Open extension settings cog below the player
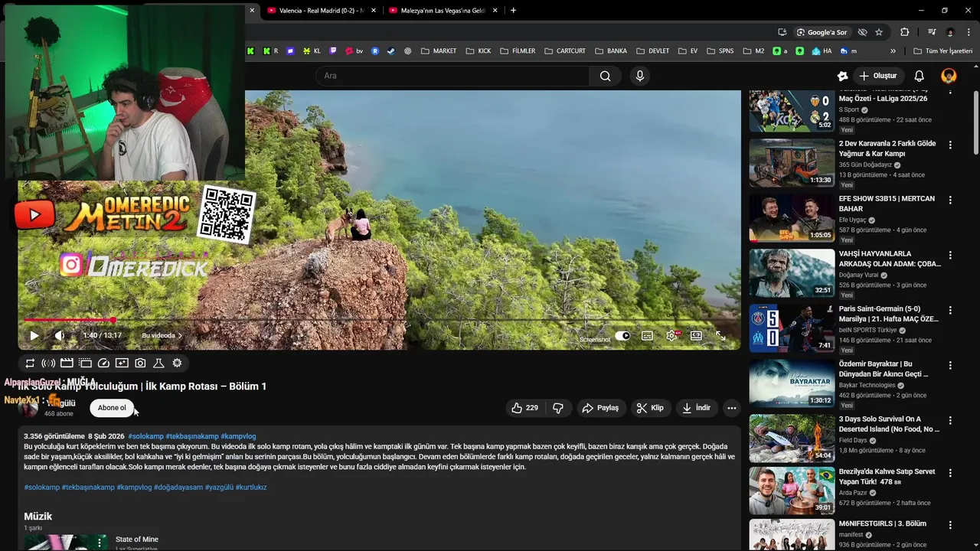 tap(177, 364)
